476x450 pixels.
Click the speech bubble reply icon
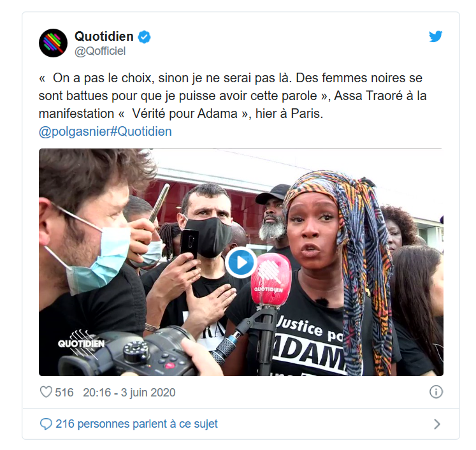(x=46, y=424)
